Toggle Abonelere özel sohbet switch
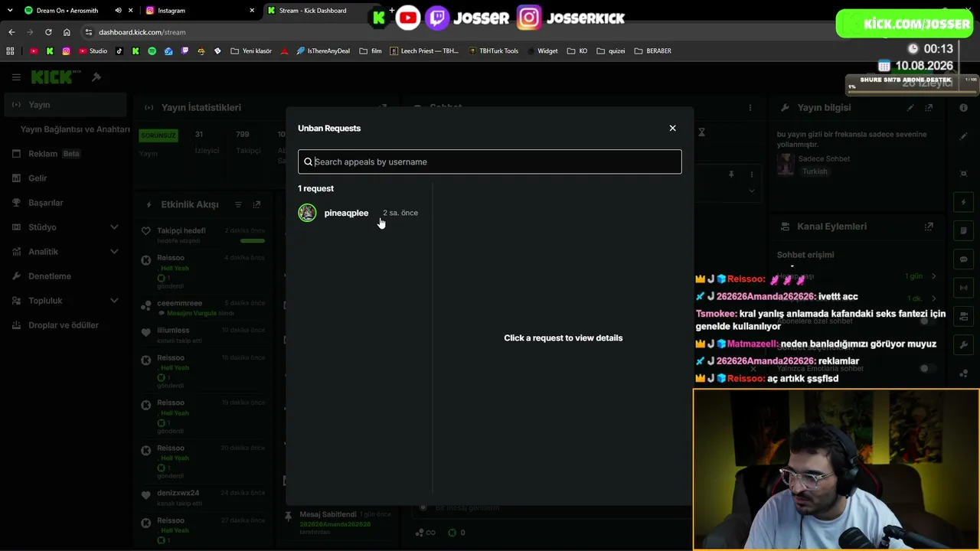 pos(928,321)
